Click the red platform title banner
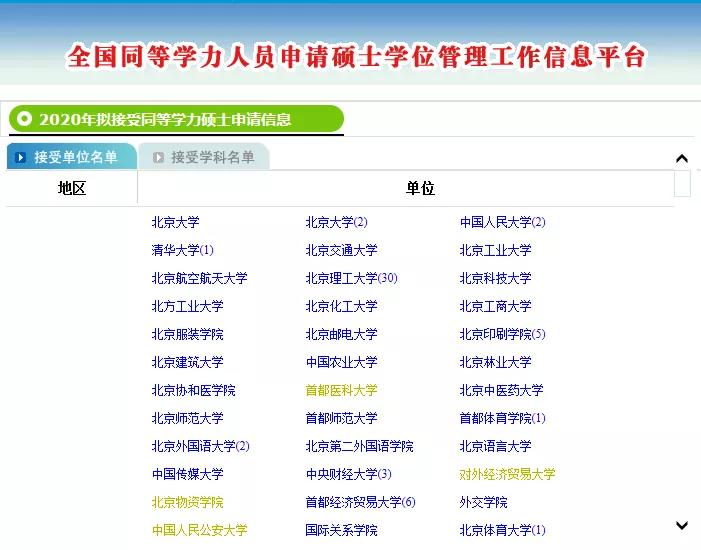The width and height of the screenshot is (701, 550). point(356,57)
